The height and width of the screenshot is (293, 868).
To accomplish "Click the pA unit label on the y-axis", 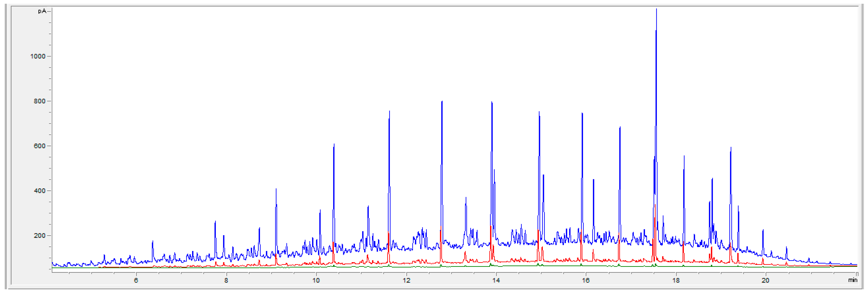I will [42, 11].
